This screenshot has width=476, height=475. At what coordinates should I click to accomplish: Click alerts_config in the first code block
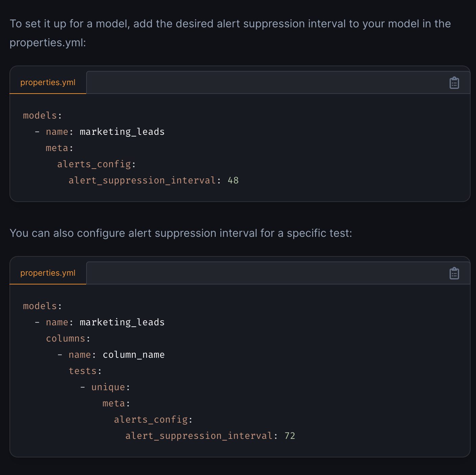tap(94, 164)
